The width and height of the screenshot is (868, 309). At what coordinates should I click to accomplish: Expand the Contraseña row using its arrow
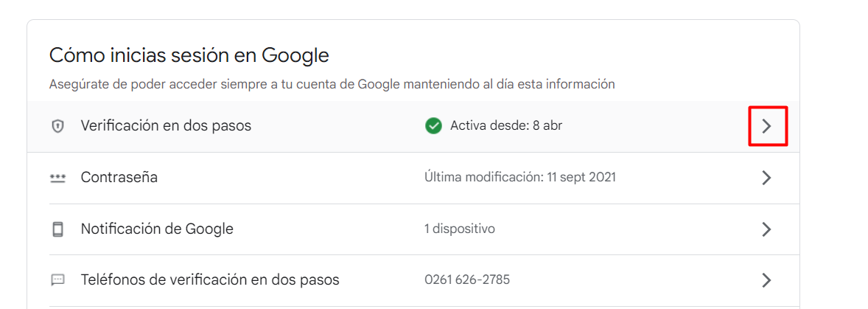pyautogui.click(x=766, y=178)
